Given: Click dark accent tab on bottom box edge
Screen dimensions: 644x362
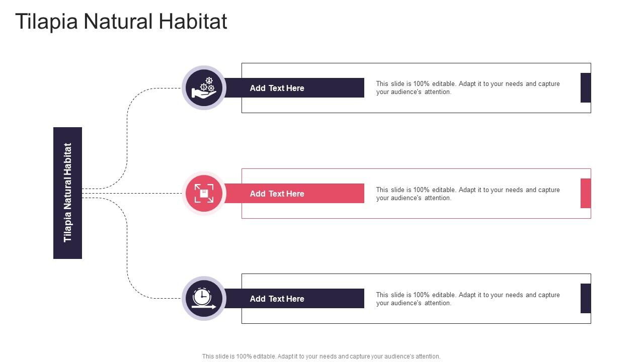Looking at the screenshot, I should click(586, 298).
